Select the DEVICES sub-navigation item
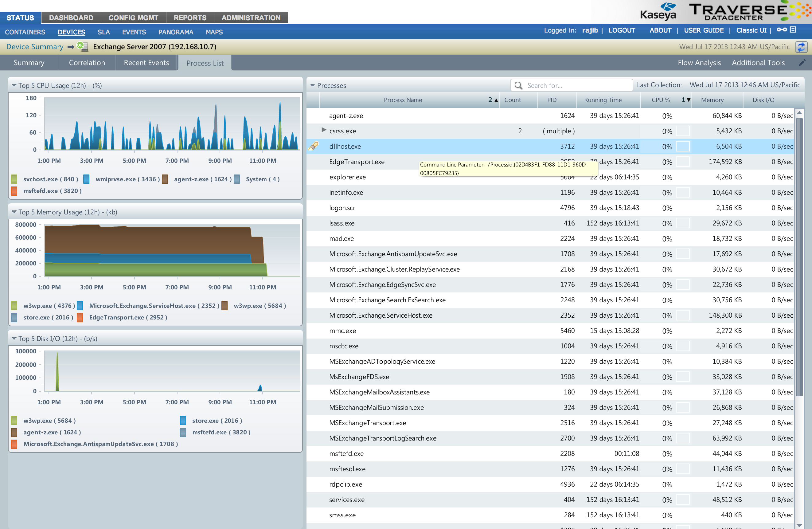The height and width of the screenshot is (529, 812). pos(71,32)
